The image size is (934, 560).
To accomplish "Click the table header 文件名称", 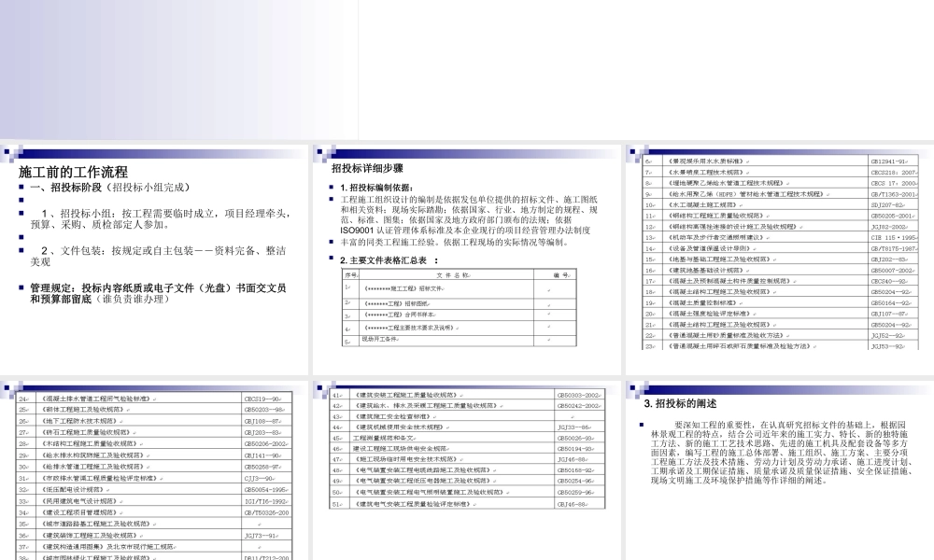I will (x=453, y=275).
